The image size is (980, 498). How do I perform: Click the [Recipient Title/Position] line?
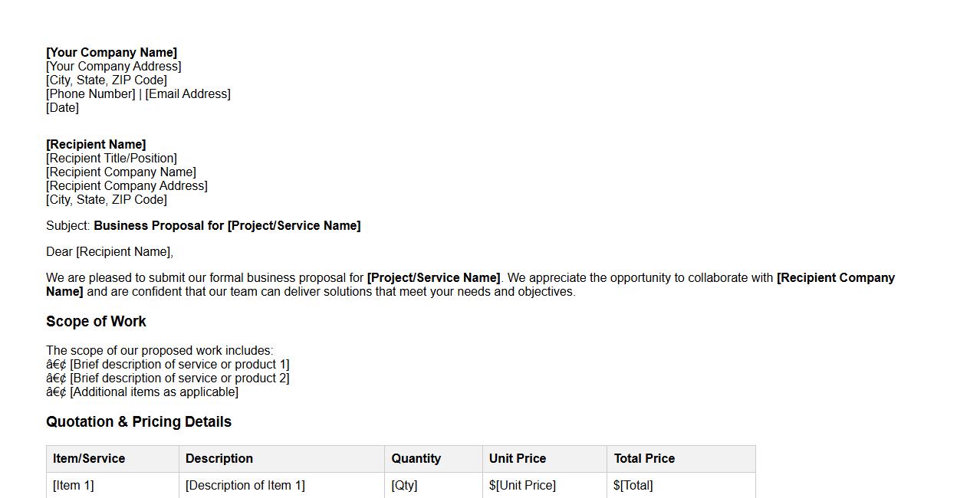tap(111, 159)
